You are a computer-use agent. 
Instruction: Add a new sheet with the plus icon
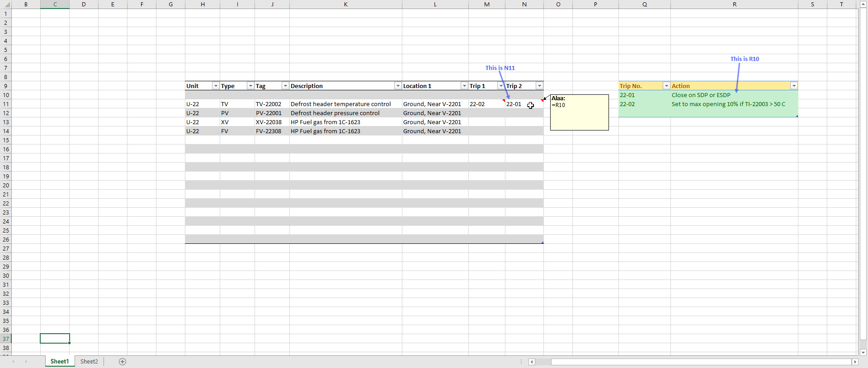[x=123, y=361]
